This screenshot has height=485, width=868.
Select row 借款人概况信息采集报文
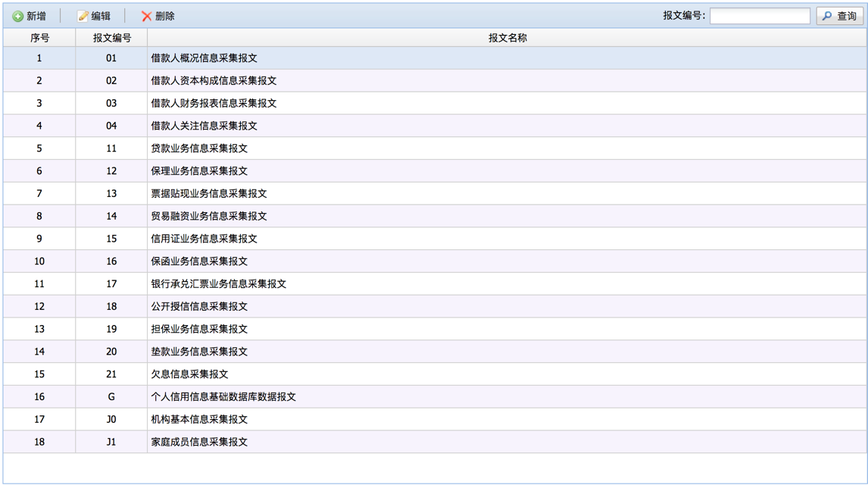click(204, 58)
